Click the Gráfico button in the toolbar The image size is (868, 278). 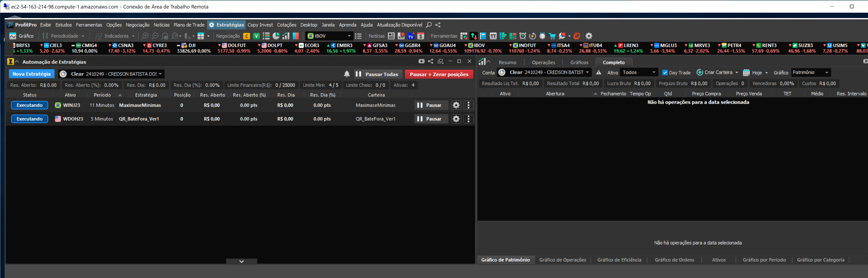(21, 36)
